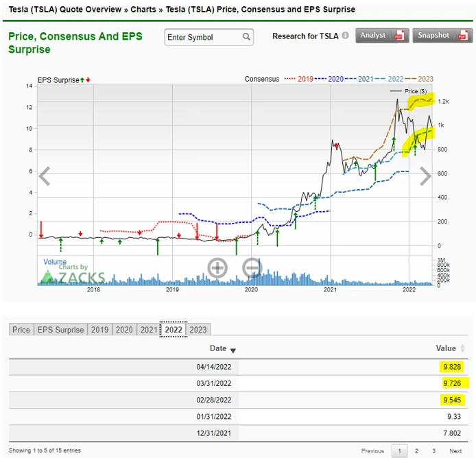The height and width of the screenshot is (458, 476).
Task: Select table value 9.33
Action: pyautogui.click(x=454, y=417)
